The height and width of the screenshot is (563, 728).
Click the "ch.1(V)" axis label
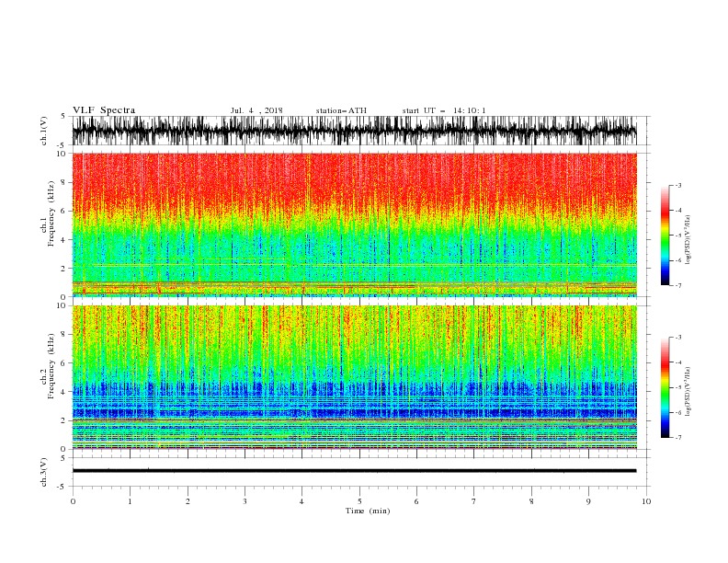pyautogui.click(x=44, y=131)
